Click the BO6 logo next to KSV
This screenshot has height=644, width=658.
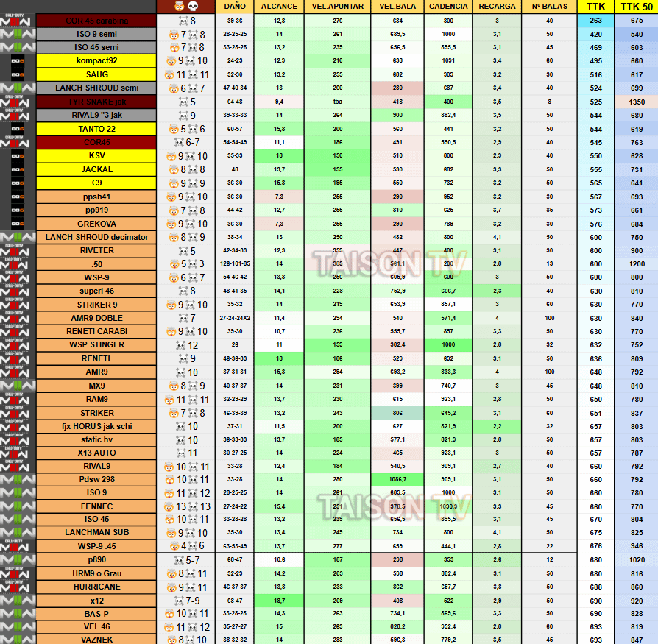[18, 156]
